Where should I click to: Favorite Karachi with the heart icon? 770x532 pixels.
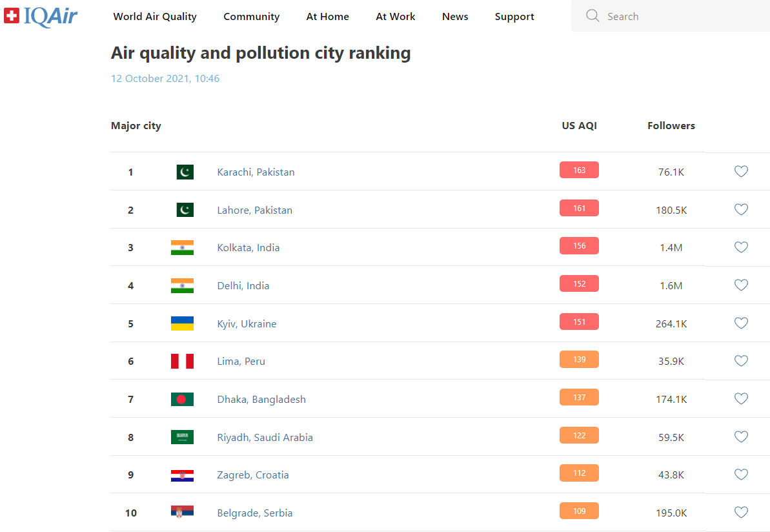tap(741, 171)
